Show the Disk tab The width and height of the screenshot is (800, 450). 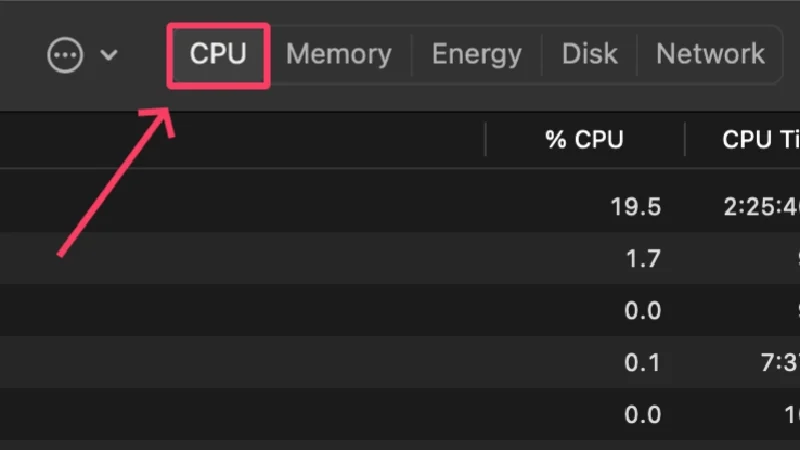pos(590,54)
